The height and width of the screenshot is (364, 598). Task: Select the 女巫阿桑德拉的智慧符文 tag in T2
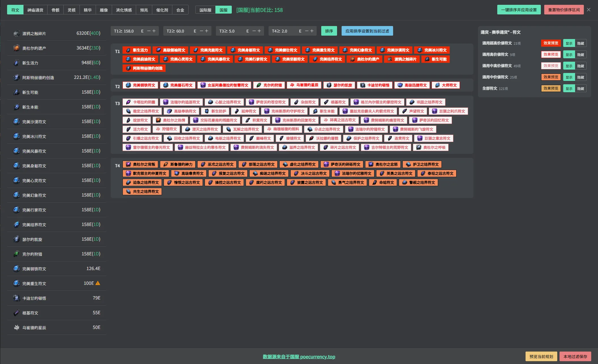[x=224, y=85]
